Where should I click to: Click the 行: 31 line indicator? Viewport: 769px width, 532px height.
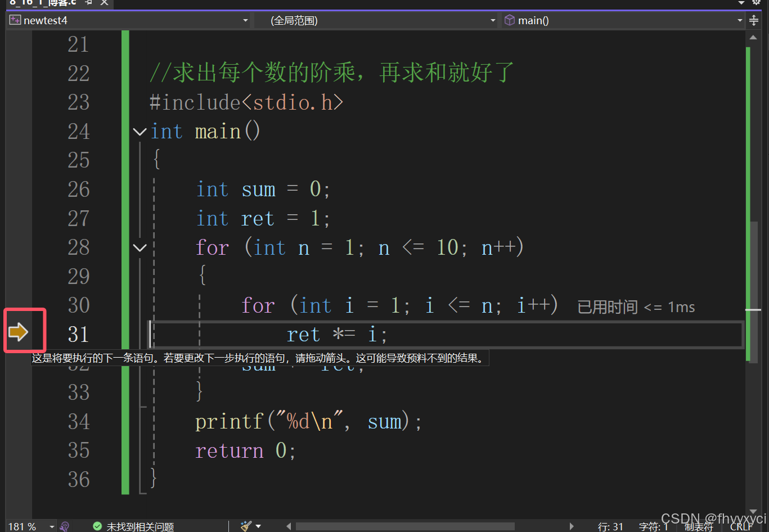click(610, 527)
